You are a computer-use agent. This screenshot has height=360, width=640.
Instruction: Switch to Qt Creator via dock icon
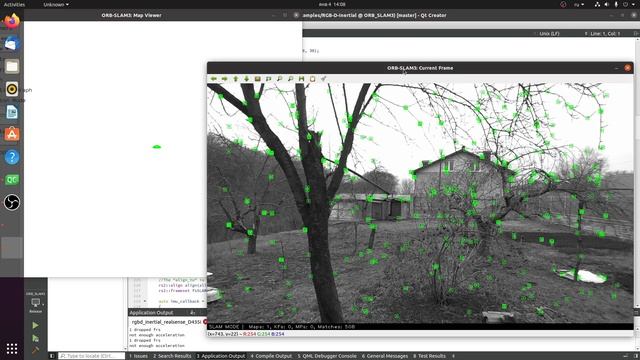[12, 180]
